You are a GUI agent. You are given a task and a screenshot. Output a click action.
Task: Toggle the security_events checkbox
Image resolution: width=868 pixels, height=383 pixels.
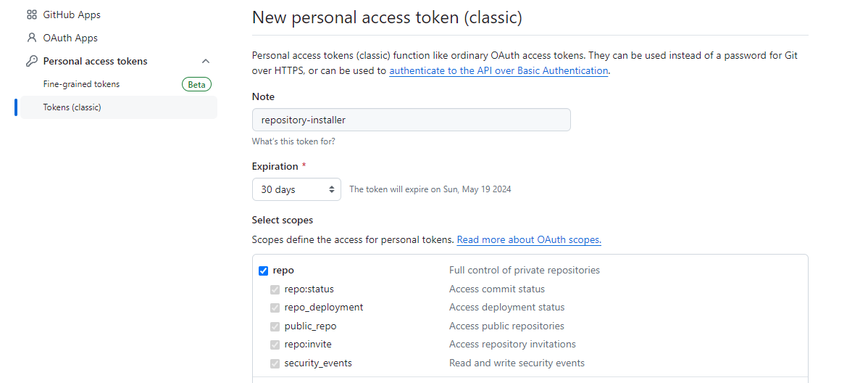tap(275, 363)
